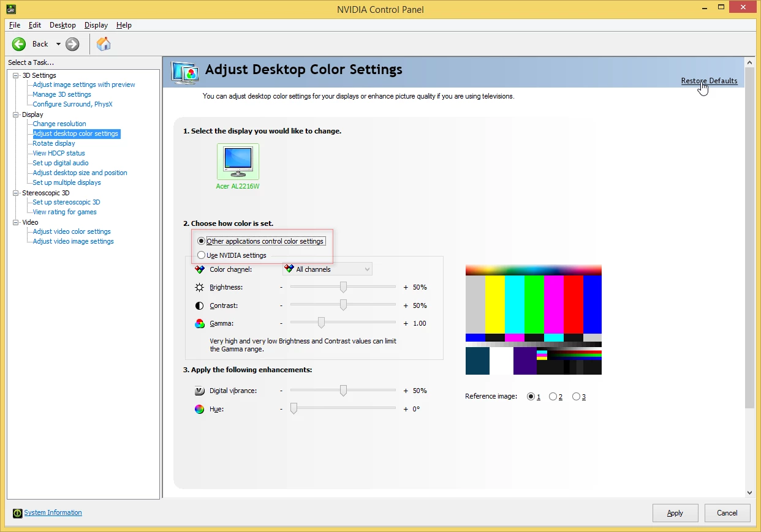Open the System Information link
The image size is (761, 532).
point(53,513)
